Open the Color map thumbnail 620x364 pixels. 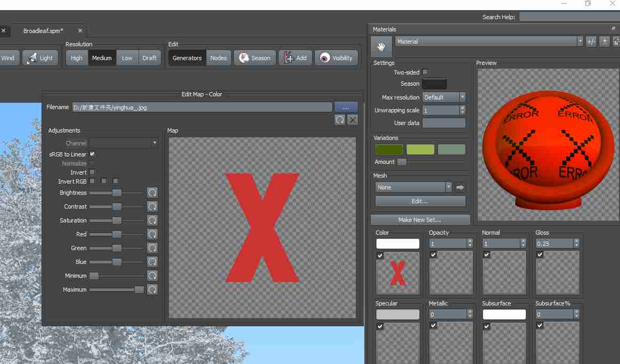coord(398,273)
